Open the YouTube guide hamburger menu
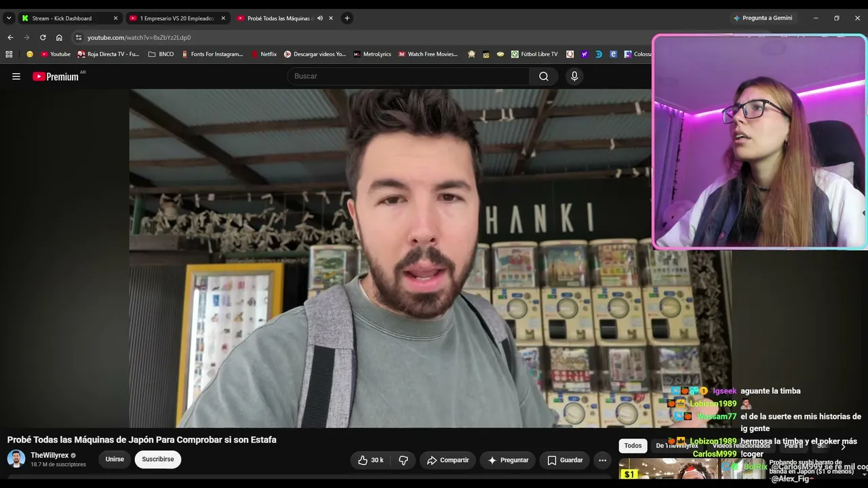Viewport: 868px width, 488px height. click(16, 77)
